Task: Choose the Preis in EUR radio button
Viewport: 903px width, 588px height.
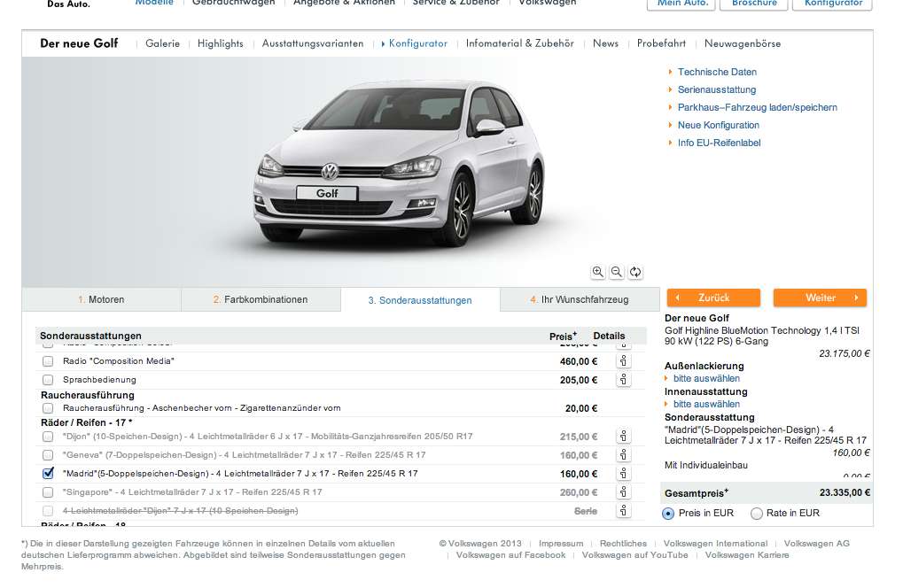Action: (668, 514)
